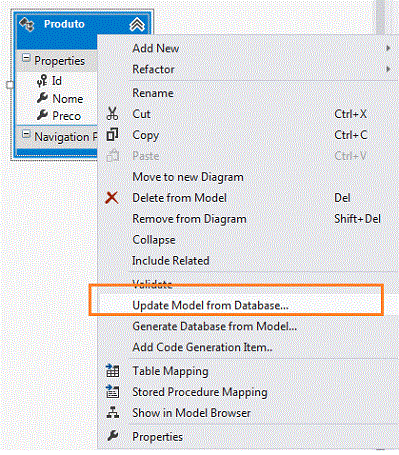Click the Stored Procedure Mapping icon

coord(112,392)
